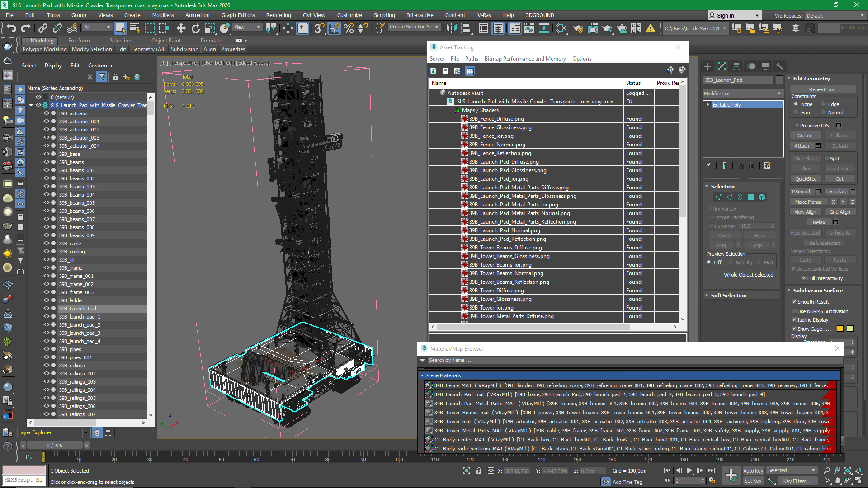Toggle the Full Interactivity checkbox
This screenshot has height=488, width=868.
pos(804,278)
